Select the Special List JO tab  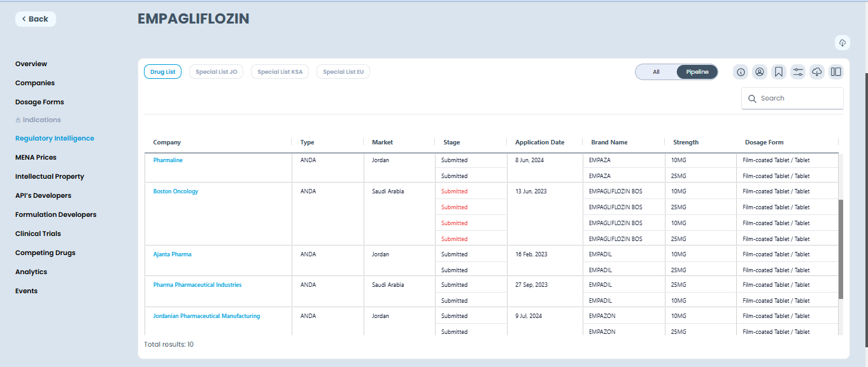[x=217, y=72]
